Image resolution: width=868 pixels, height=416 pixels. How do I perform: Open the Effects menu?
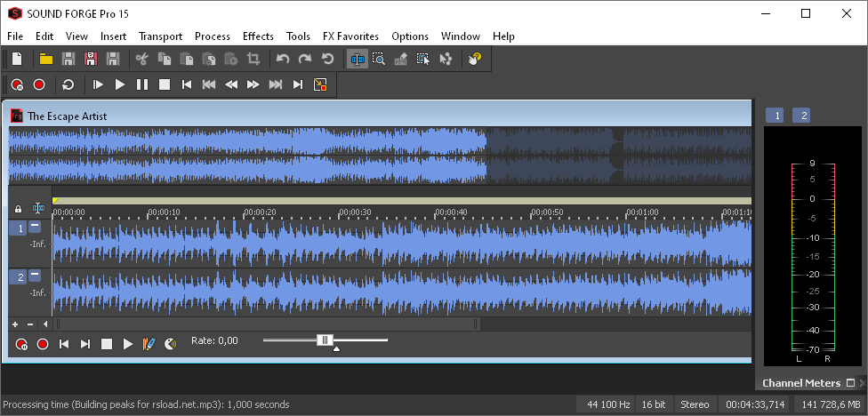(x=258, y=36)
